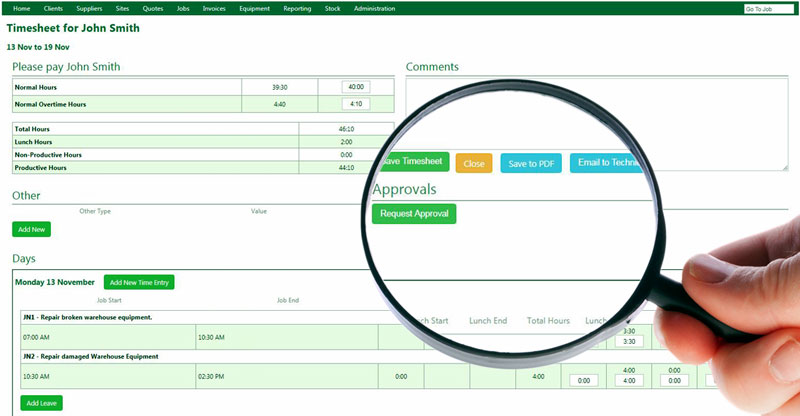Edit the Normal Overtime Hours 4:10 field
The width and height of the screenshot is (800, 416).
tap(356, 104)
